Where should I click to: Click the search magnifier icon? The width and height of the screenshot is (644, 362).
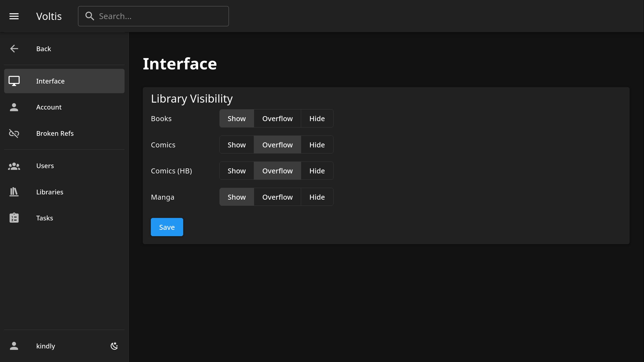[90, 16]
